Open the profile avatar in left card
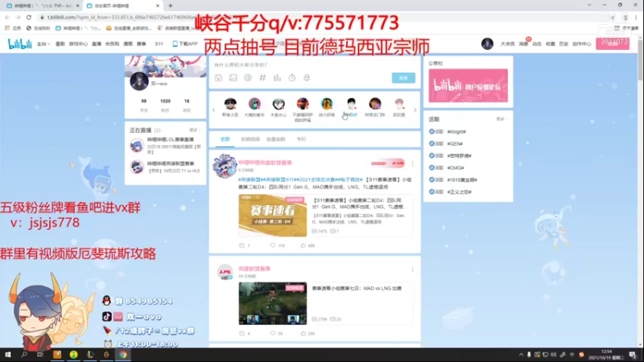Screen dimensions: 644x362 point(139,81)
